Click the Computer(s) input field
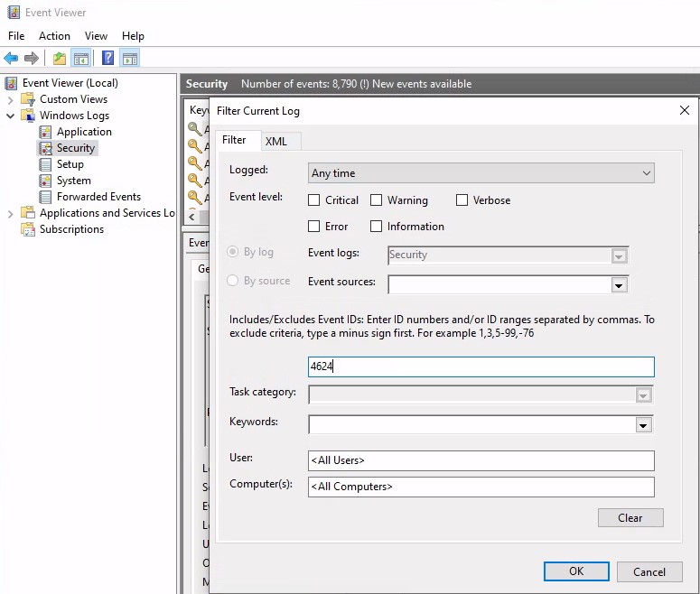700x594 pixels. 481,487
